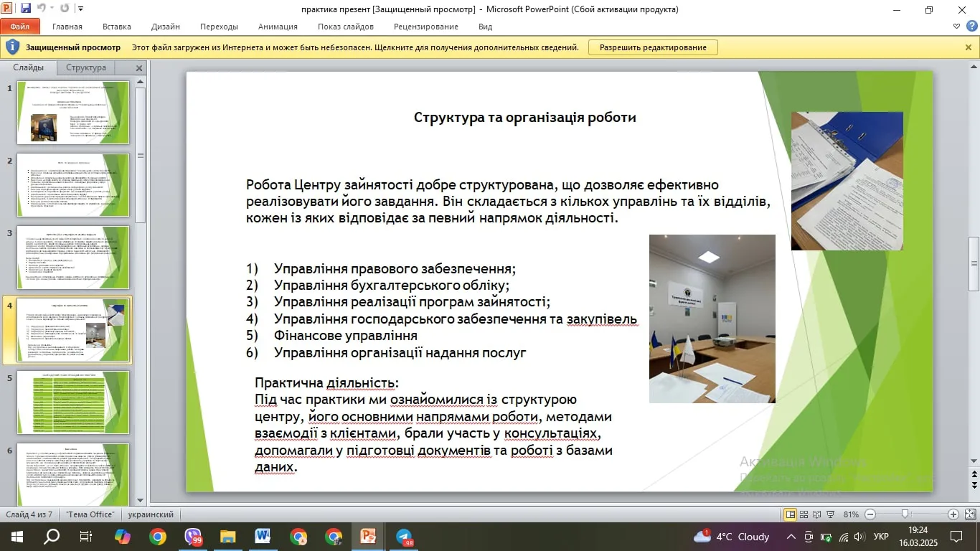
Task: Click thumbnail pane scrollbar up arrow
Action: (141, 81)
